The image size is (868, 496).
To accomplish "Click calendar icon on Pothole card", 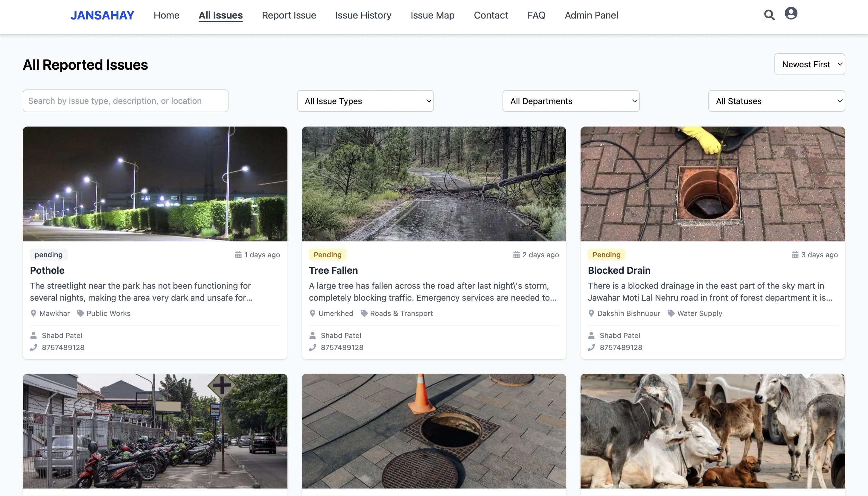I will [x=238, y=255].
